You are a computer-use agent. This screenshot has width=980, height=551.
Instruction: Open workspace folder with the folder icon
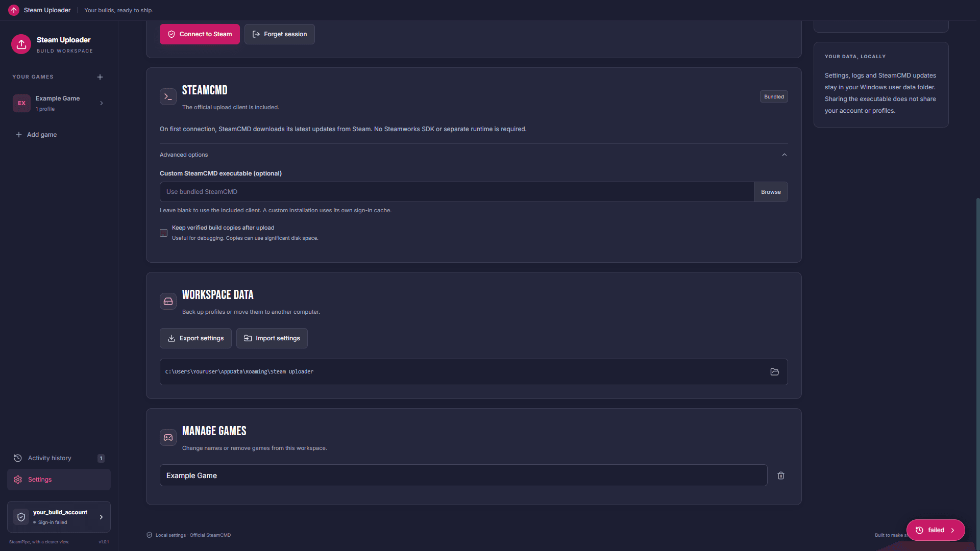774,372
